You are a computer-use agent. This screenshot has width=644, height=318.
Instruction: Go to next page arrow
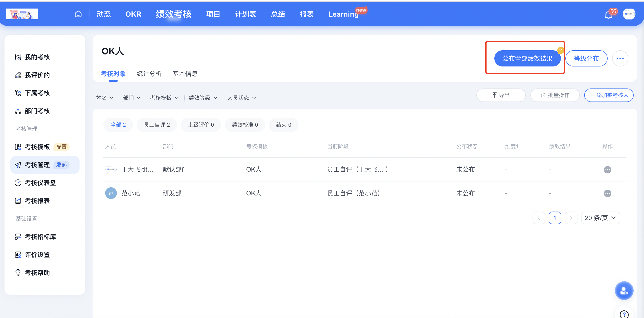tap(571, 218)
